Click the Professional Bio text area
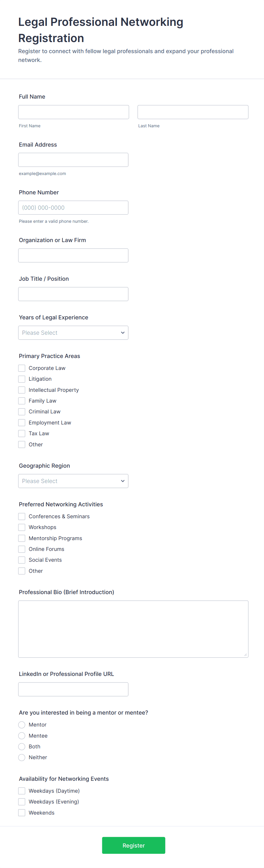Viewport: 264px width, 868px height. click(133, 629)
